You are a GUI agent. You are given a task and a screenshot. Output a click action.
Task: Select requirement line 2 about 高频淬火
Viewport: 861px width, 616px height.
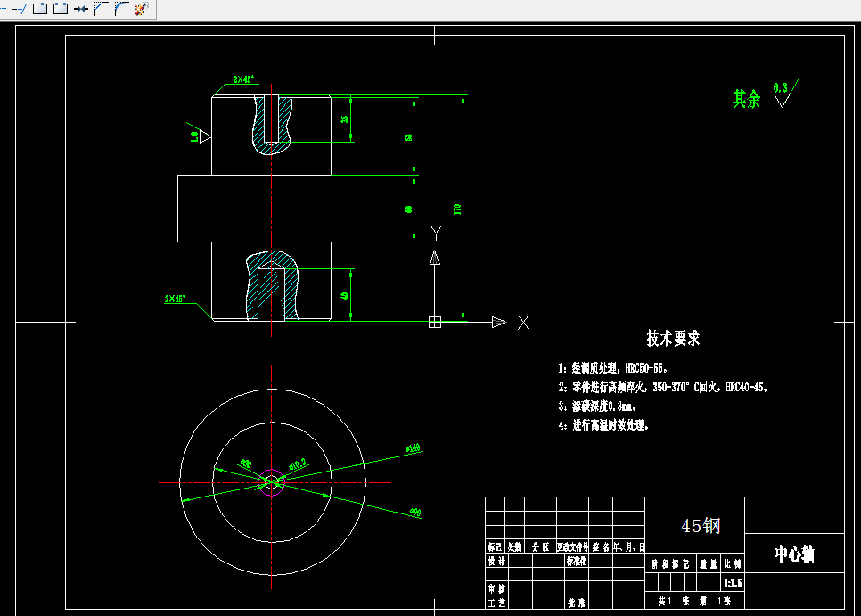[663, 387]
